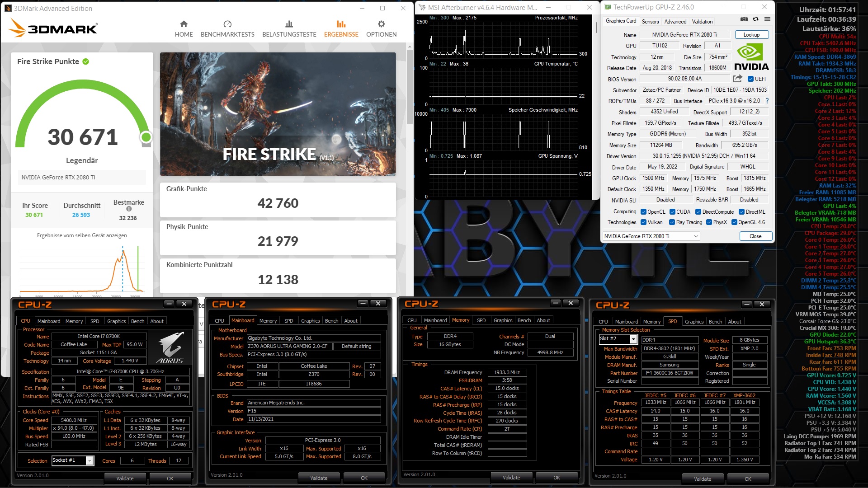
Task: Toggle Ray Tracing checkbox in GPU-Z
Action: click(672, 222)
